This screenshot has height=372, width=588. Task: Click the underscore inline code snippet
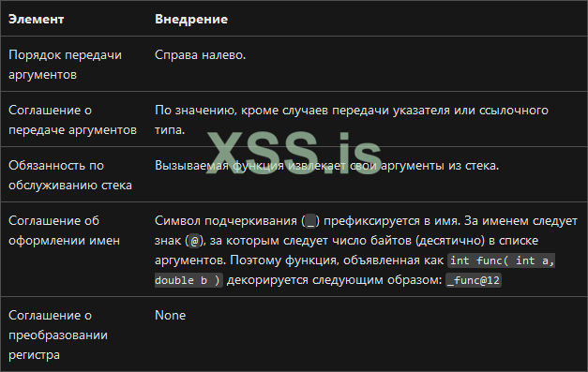click(x=310, y=221)
